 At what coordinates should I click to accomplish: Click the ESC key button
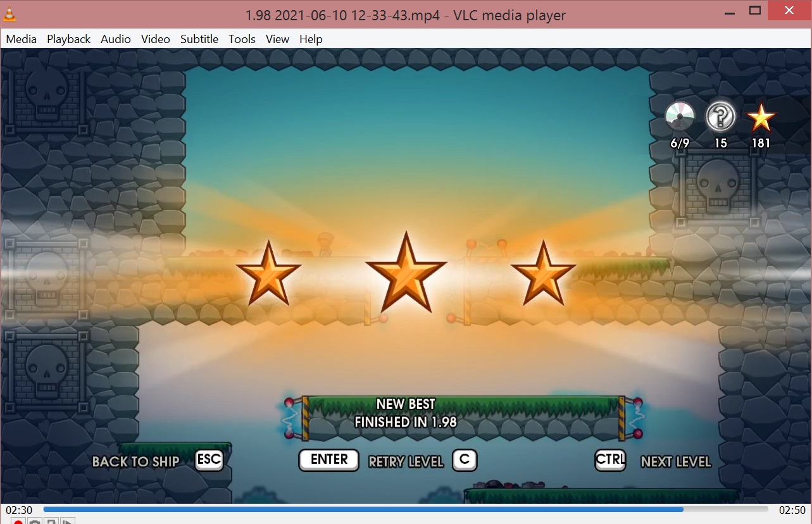coord(209,460)
